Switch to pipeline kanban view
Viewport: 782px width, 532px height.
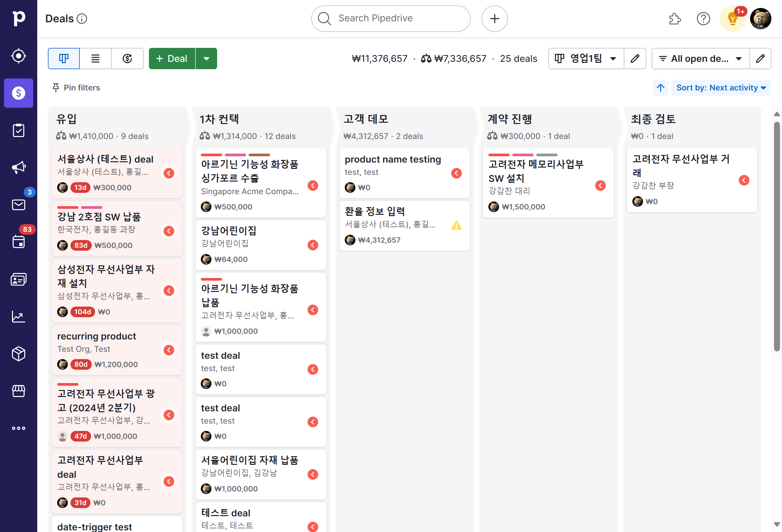(x=64, y=59)
